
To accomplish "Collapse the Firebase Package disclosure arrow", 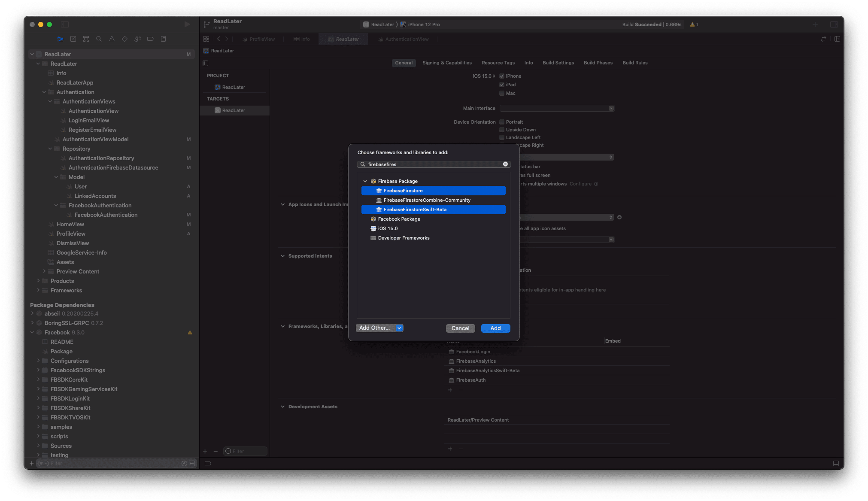I will (365, 181).
